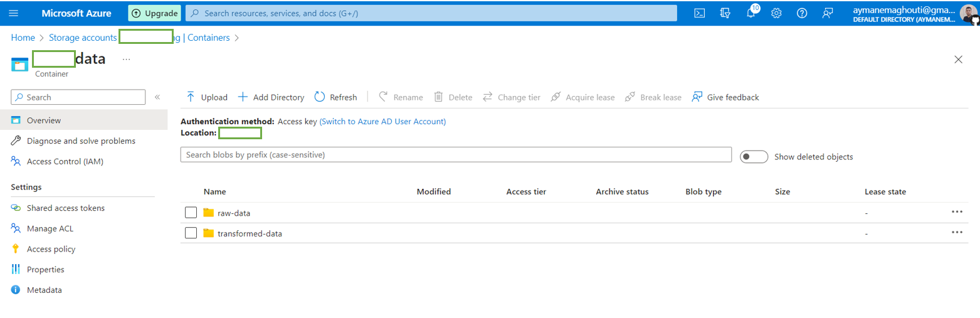Focus the sidebar Search field
The width and height of the screenshot is (980, 318).
click(78, 97)
